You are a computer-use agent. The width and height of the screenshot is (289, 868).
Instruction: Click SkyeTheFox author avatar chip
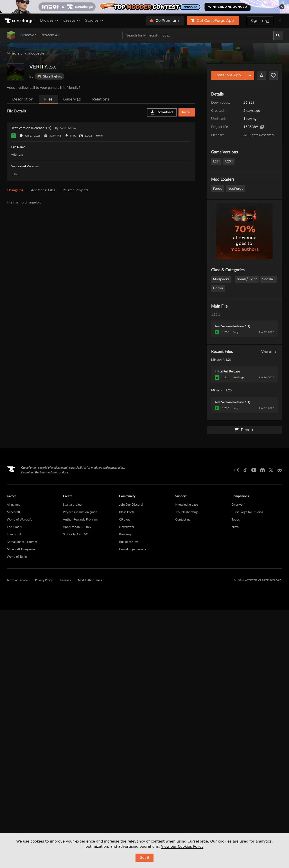50,76
